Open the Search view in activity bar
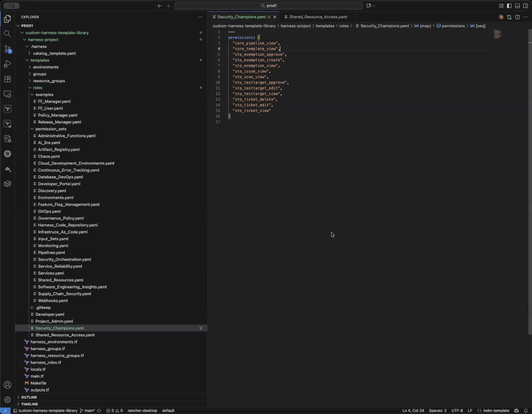The width and height of the screenshot is (532, 414). (7, 34)
